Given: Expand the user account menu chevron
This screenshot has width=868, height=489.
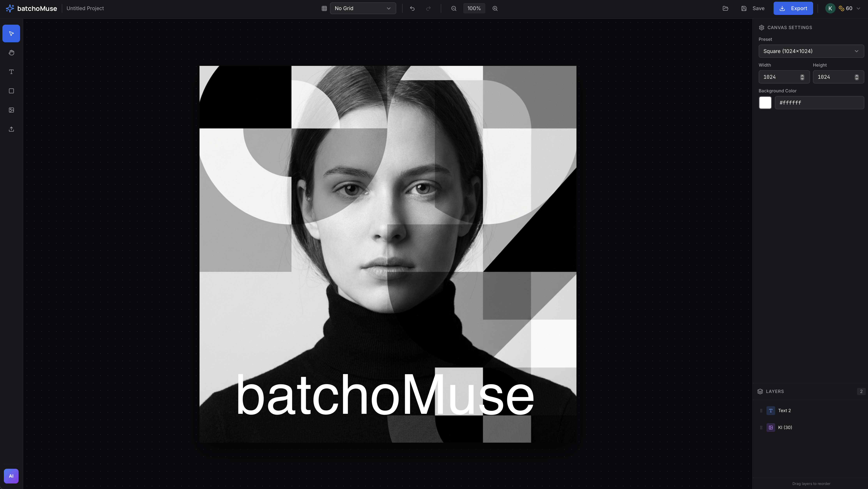Looking at the screenshot, I should tap(858, 8).
